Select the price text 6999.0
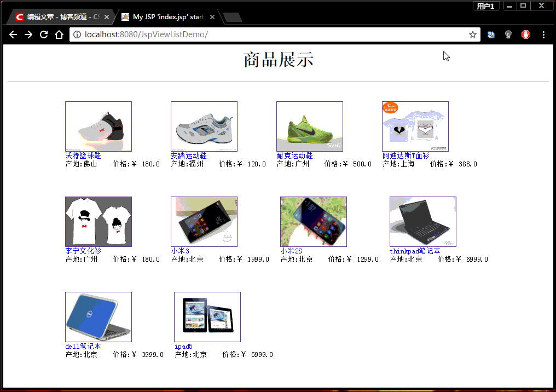Image resolution: width=556 pixels, height=392 pixels. coord(477,260)
